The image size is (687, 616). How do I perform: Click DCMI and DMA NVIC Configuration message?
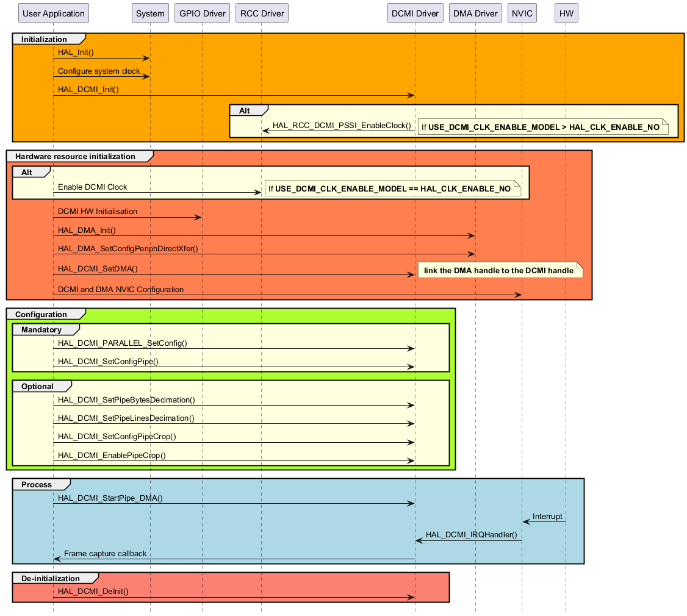(x=121, y=290)
